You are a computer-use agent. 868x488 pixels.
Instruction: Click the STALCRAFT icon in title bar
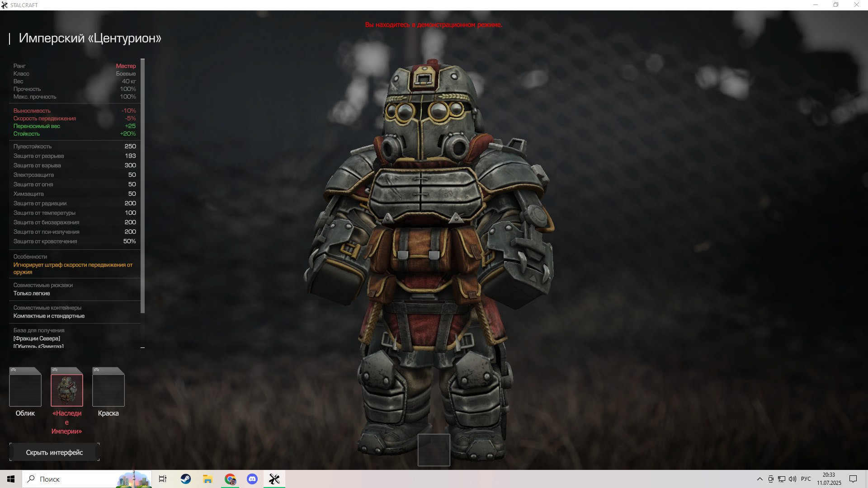coord(5,5)
